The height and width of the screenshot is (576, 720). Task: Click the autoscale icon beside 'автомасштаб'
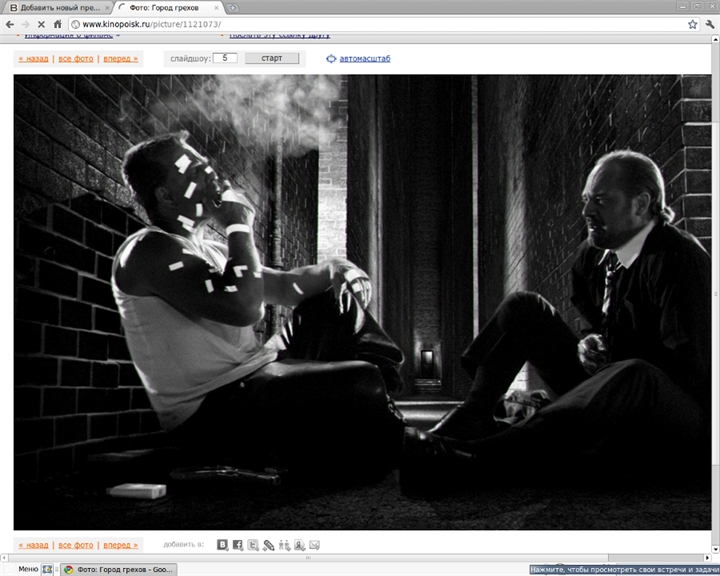click(331, 59)
